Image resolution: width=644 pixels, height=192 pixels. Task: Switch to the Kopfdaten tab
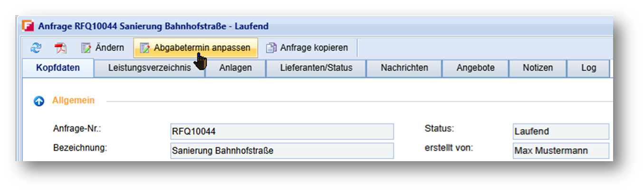(x=58, y=68)
